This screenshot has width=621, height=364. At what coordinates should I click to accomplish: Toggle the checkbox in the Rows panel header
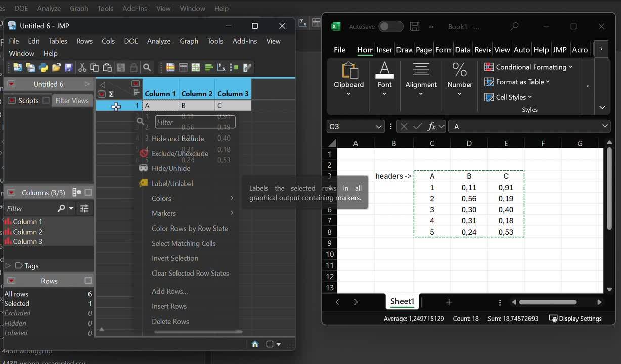pos(88,281)
